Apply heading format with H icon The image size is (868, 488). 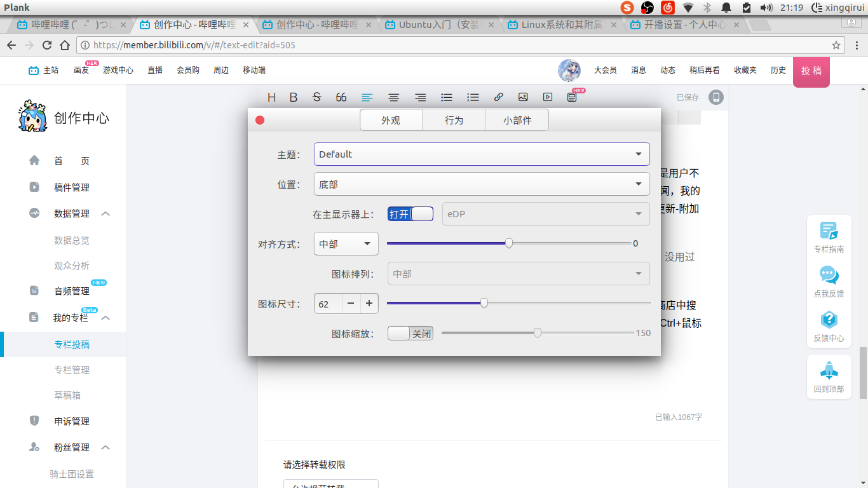(272, 97)
